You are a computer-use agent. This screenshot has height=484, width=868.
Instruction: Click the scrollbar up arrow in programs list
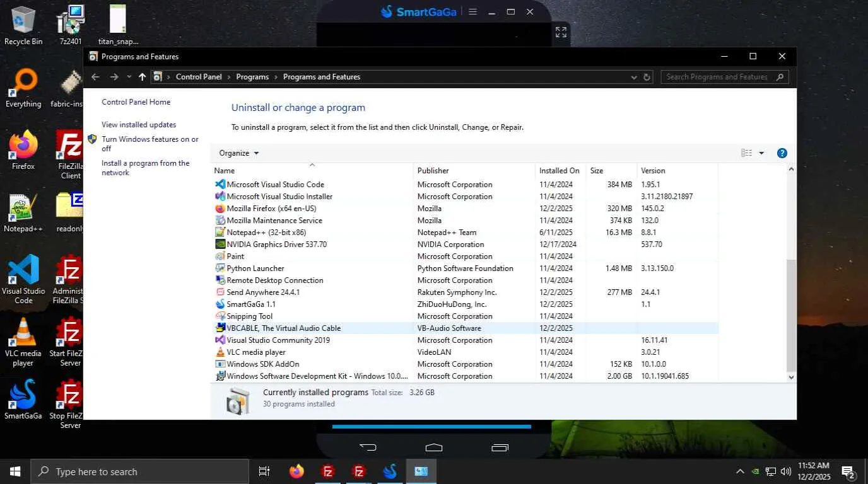pos(792,169)
